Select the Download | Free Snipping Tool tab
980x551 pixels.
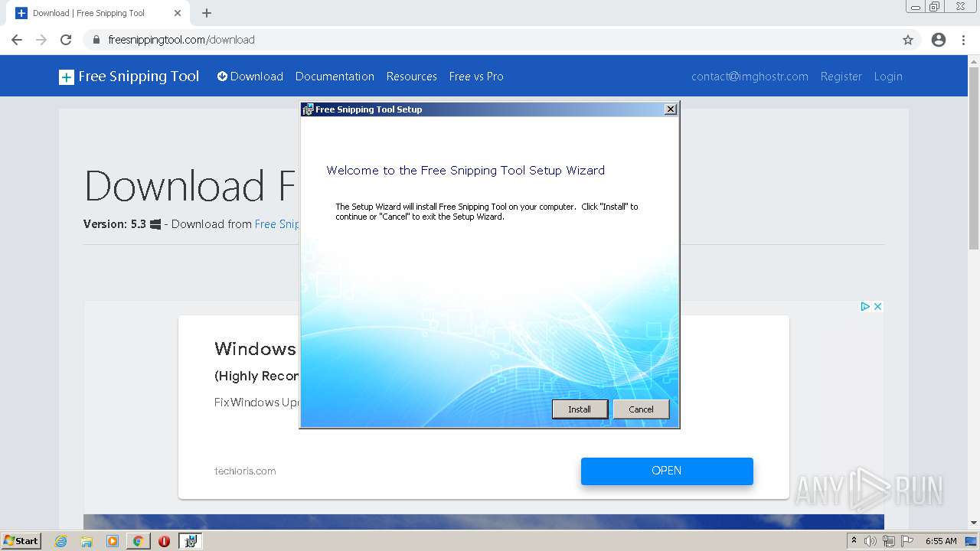(96, 13)
